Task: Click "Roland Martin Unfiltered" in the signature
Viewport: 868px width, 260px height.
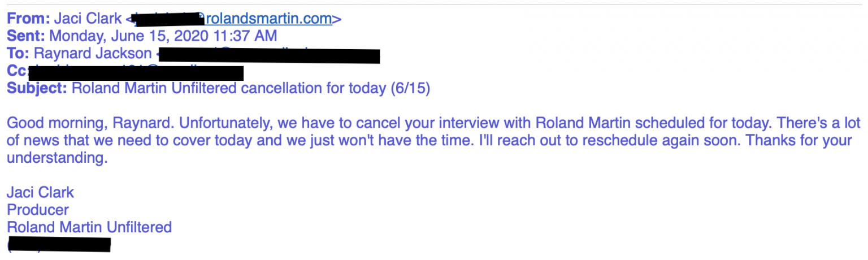Action: coord(89,227)
